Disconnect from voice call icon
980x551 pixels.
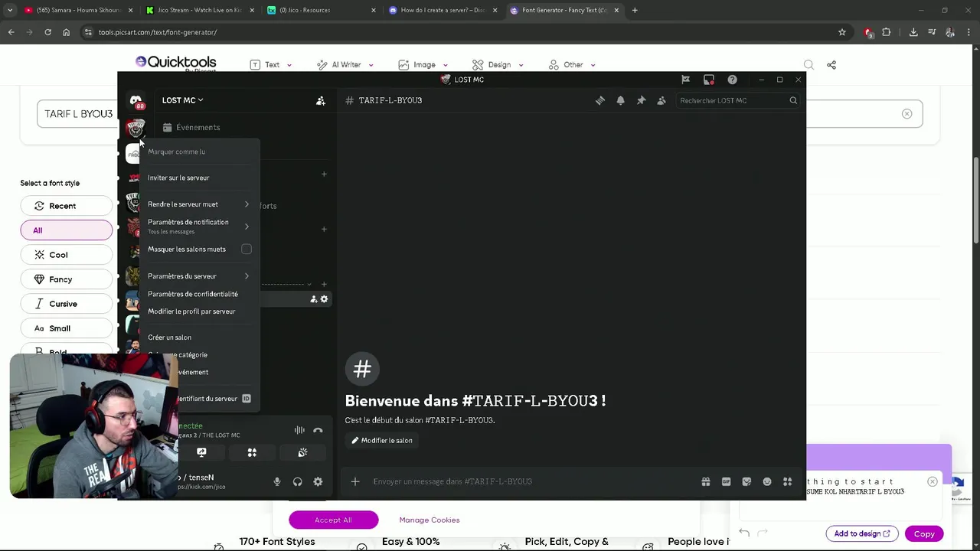click(x=318, y=430)
